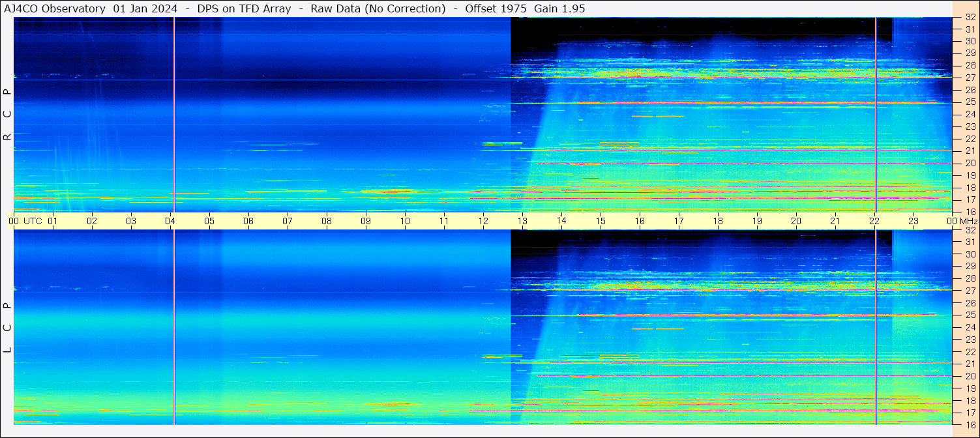Click hour label '06' on UTC axis

[x=248, y=221]
